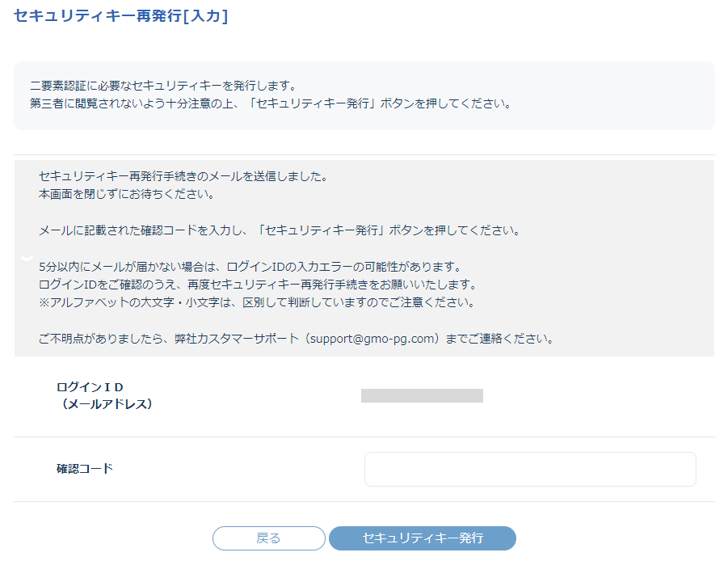This screenshot has width=728, height=561.
Task: Click the small chevron icon left of message
Action: 27,258
